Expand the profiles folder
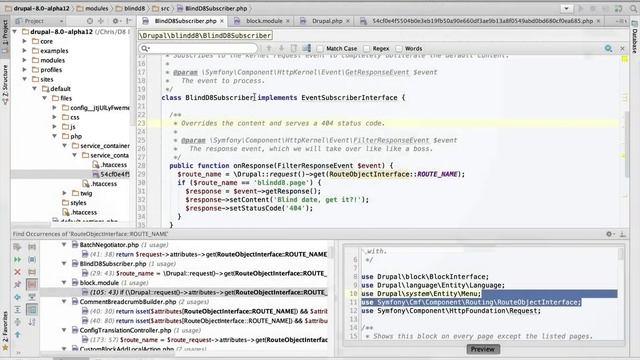The height and width of the screenshot is (360, 640). pos(24,70)
